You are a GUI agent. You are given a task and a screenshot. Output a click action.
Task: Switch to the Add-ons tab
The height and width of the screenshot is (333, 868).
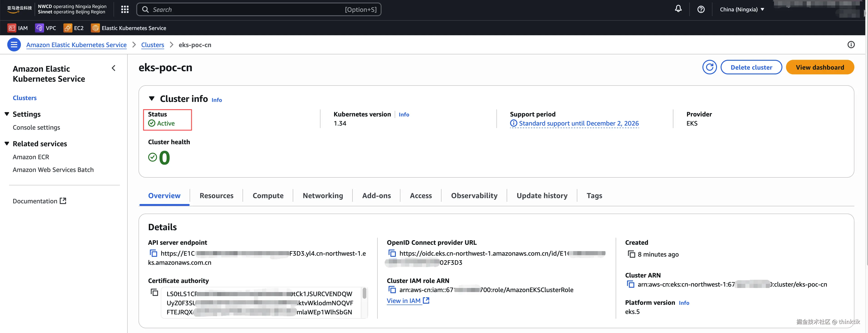click(x=376, y=196)
